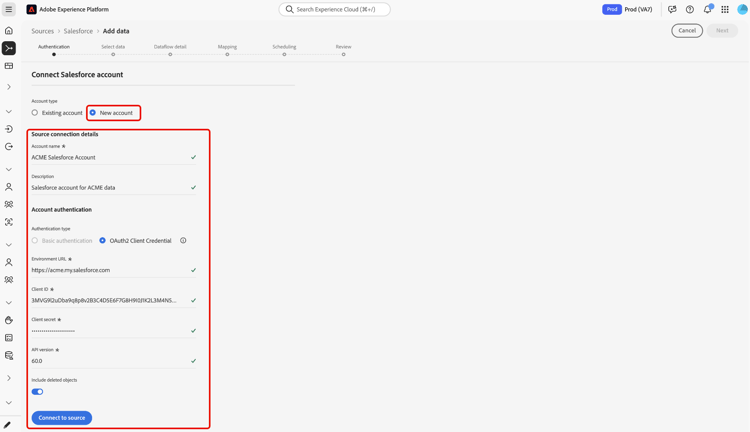Click the pencil edit icon at sidebar bottom
Viewport: 750px width, 432px height.
coord(7,425)
